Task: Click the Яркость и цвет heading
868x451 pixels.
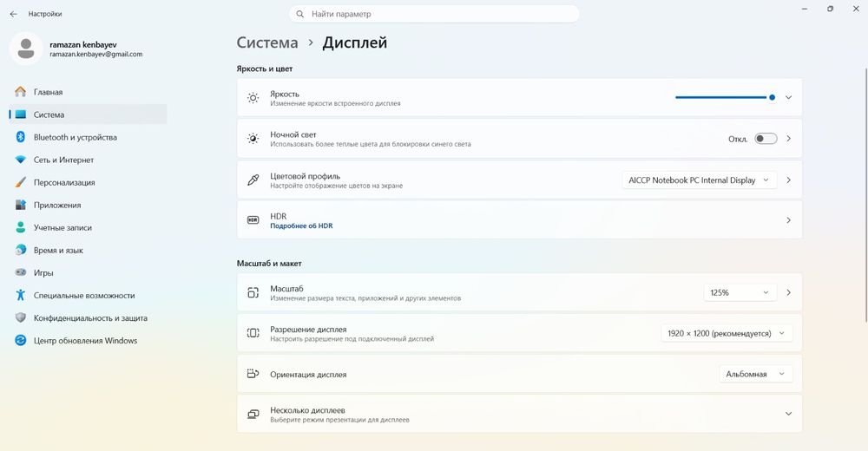Action: click(x=265, y=69)
